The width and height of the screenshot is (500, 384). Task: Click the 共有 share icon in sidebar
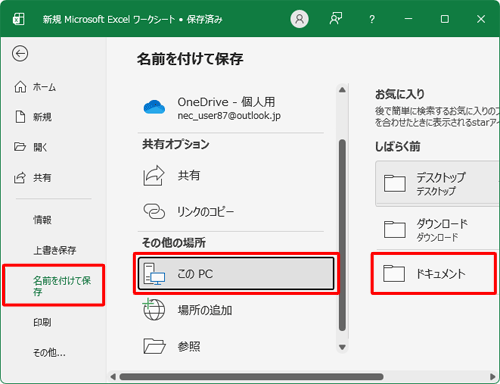pos(20,177)
